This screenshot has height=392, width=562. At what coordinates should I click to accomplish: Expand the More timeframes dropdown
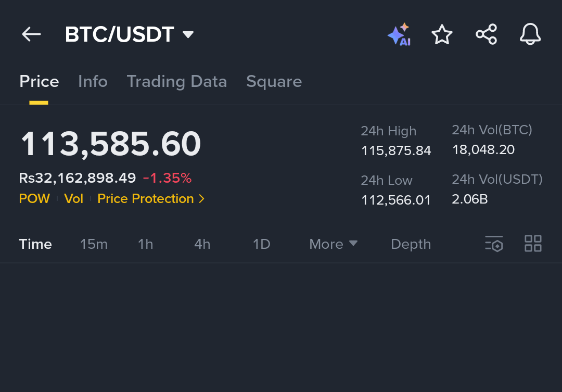333,244
